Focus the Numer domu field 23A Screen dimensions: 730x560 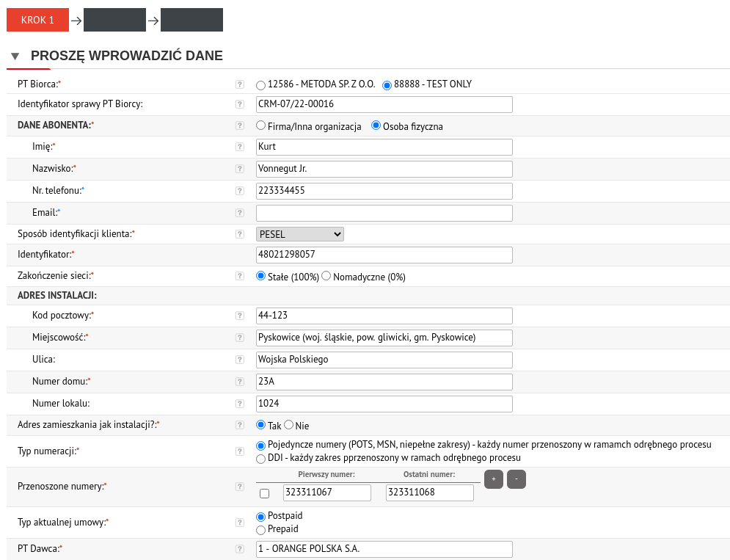(x=384, y=382)
